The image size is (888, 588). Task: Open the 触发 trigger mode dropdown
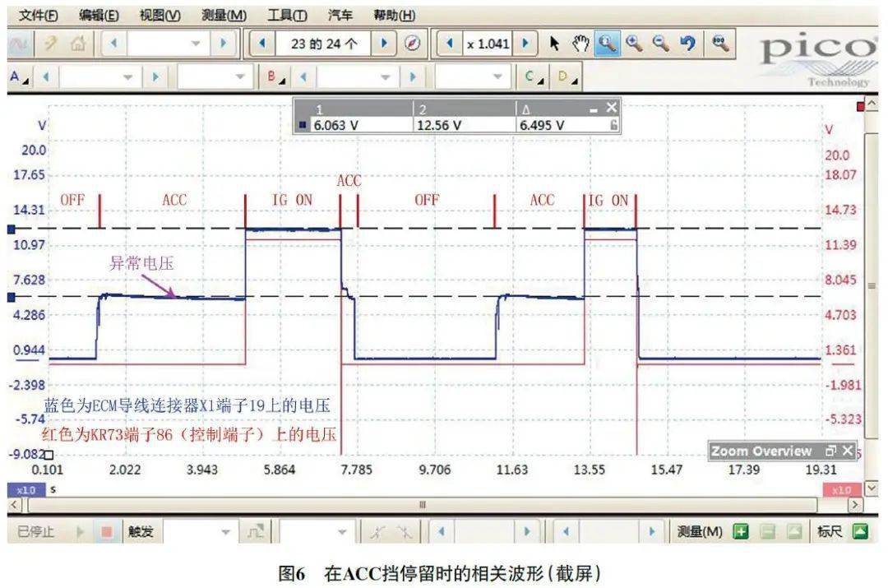(x=226, y=531)
